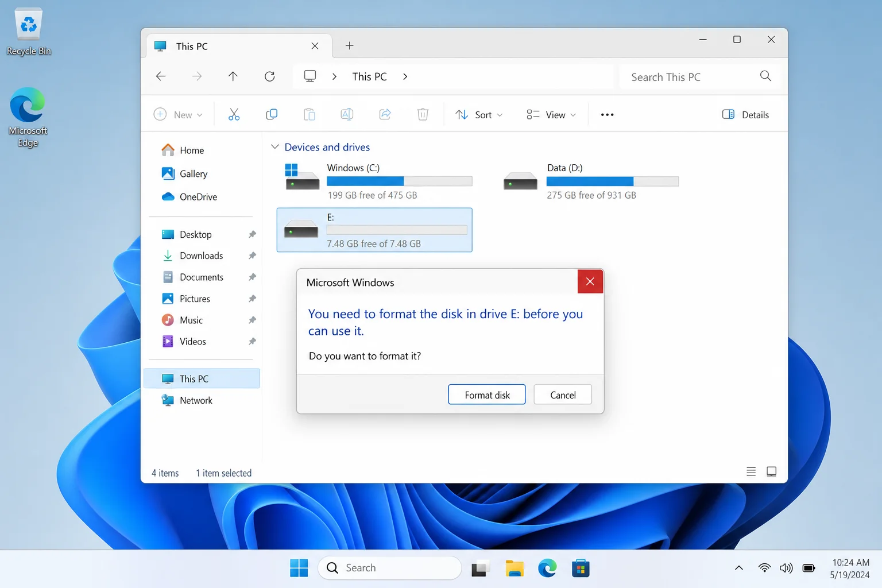Close the Microsoft Windows dialog

(590, 281)
